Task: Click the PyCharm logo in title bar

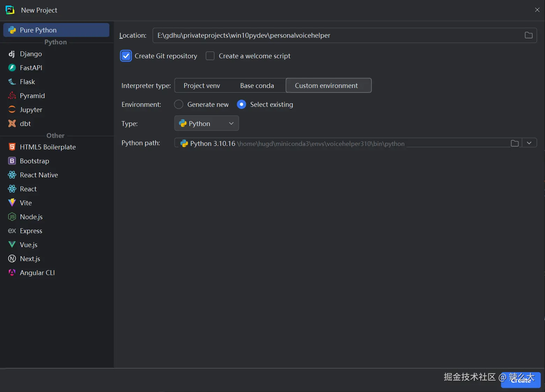Action: [x=10, y=10]
